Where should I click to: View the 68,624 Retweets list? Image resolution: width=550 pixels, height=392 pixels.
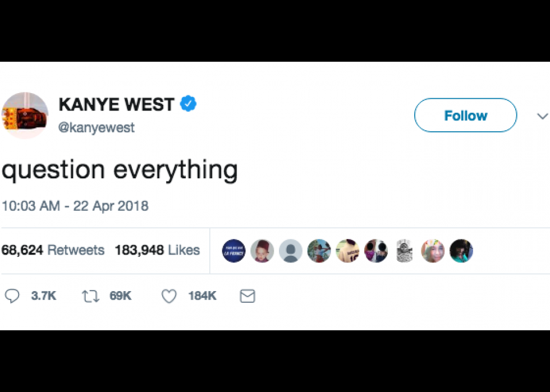[53, 250]
